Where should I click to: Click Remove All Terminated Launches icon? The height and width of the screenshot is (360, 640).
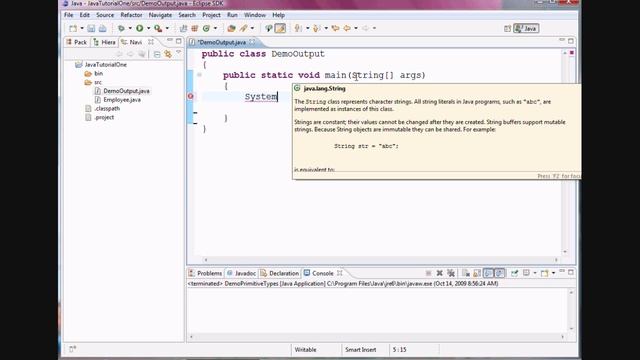pos(451,273)
